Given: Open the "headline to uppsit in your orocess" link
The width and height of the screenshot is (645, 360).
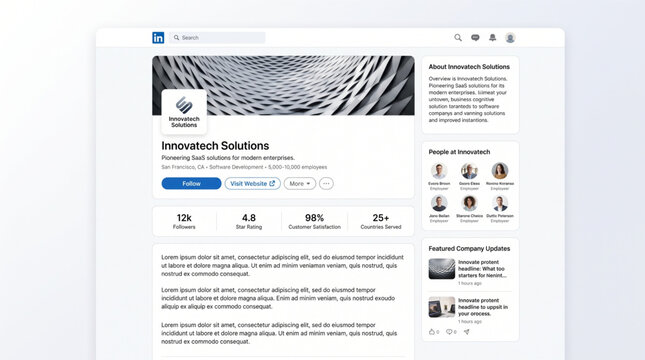Looking at the screenshot, I should pyautogui.click(x=483, y=307).
